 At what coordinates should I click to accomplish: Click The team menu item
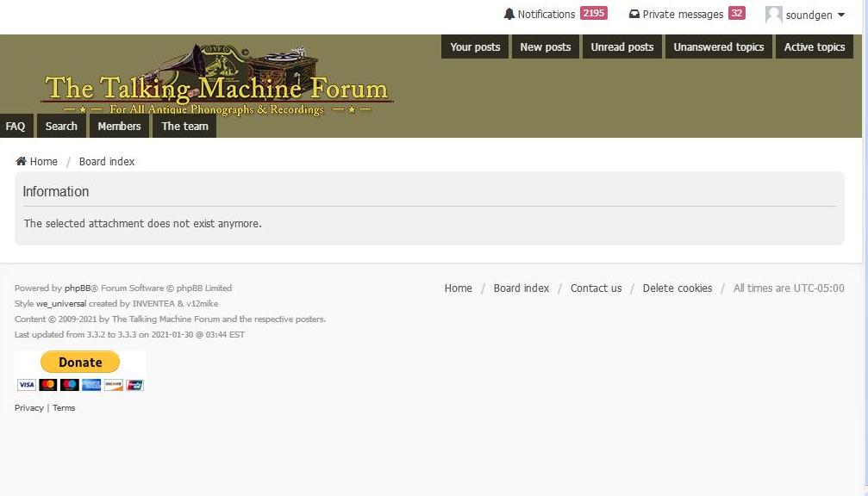(184, 127)
